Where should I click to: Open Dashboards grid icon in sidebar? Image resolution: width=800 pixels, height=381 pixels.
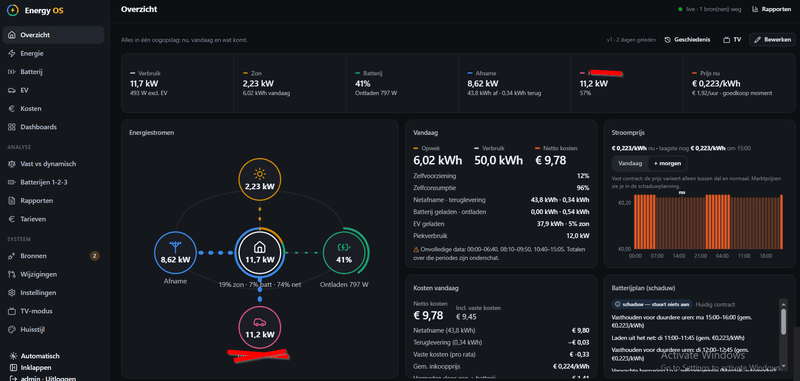click(x=12, y=127)
